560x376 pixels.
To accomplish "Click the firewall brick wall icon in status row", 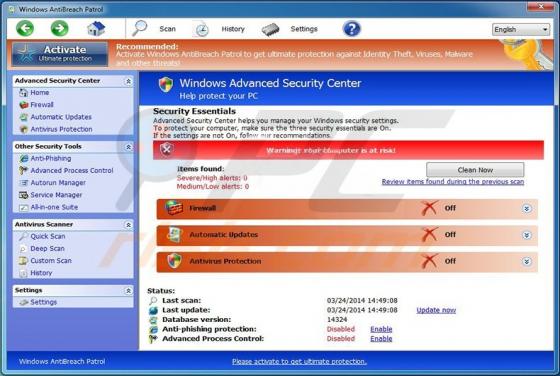I will (174, 208).
